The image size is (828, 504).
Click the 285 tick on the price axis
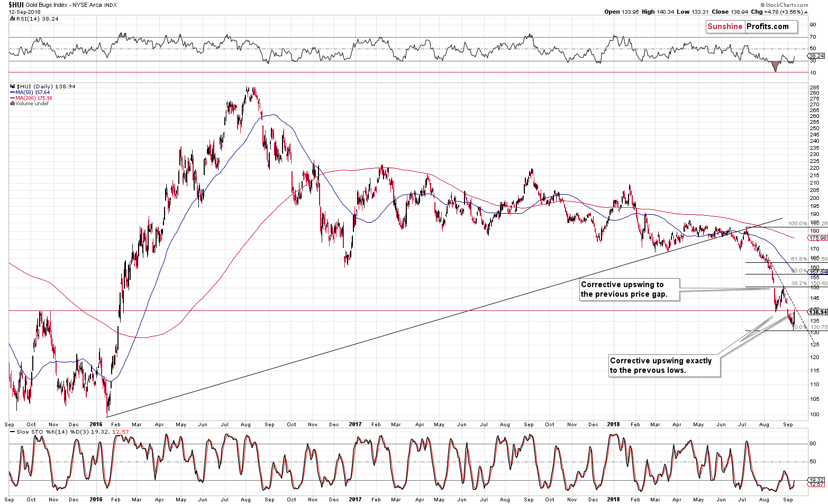click(815, 88)
